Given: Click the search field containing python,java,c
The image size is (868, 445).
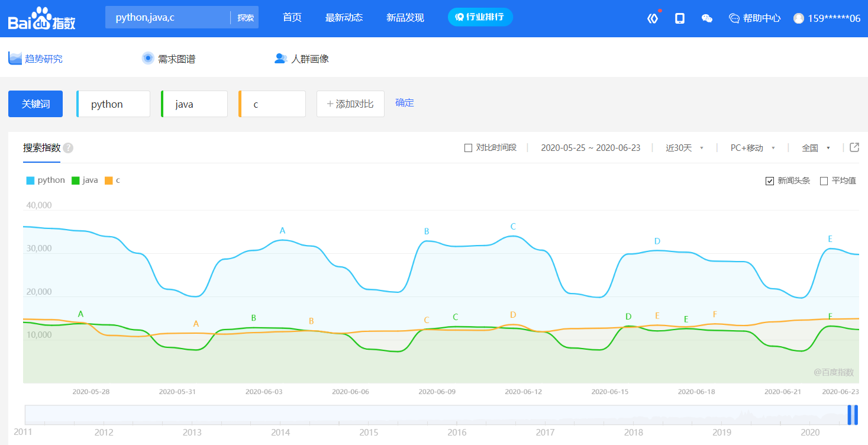Looking at the screenshot, I should coord(168,18).
